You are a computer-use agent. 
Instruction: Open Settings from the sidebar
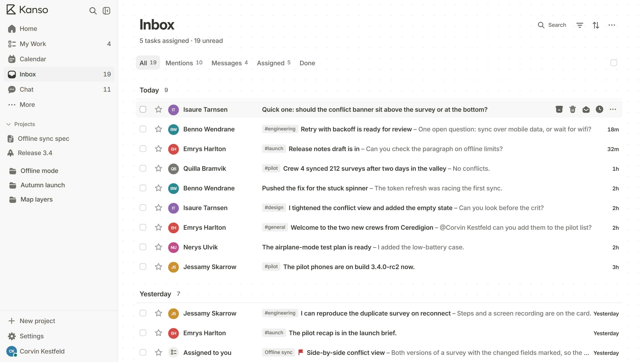pos(59,336)
